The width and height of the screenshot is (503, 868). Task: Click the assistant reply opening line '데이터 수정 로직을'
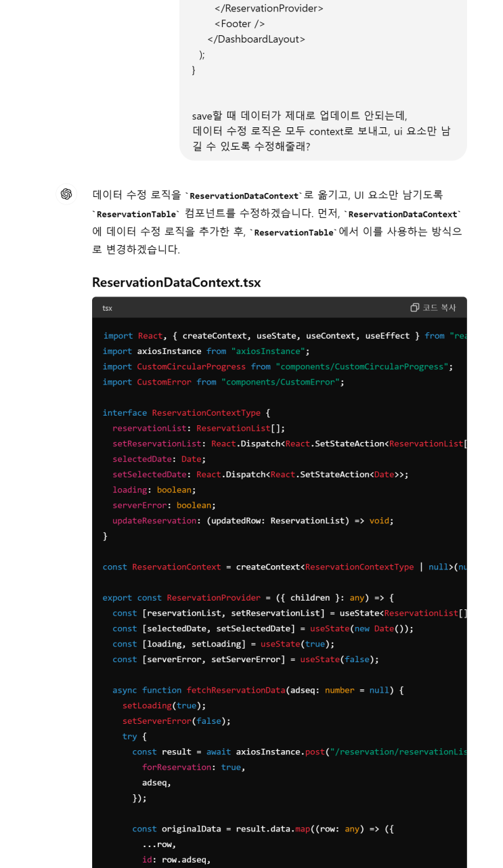pyautogui.click(x=267, y=195)
